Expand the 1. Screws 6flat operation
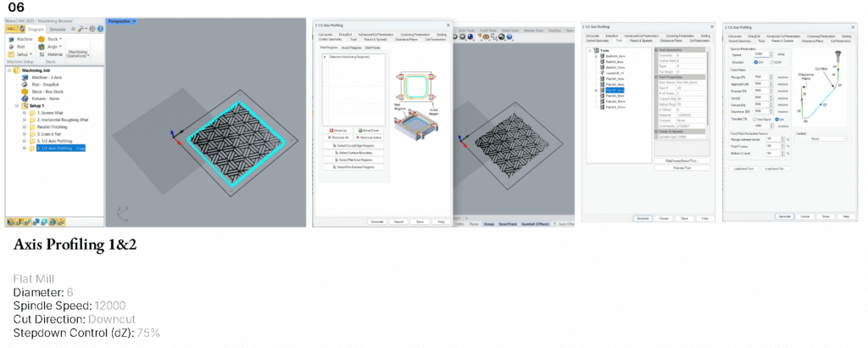This screenshot has width=868, height=348. pyautogui.click(x=25, y=112)
